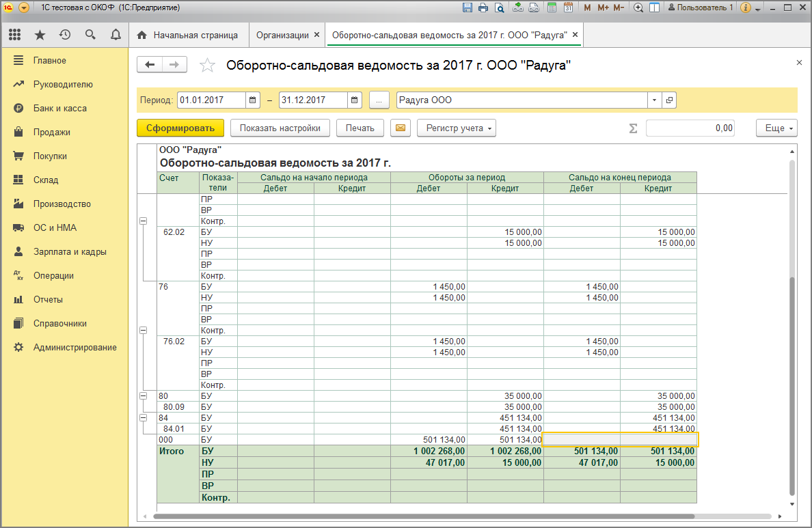
Task: Click the M- memory subtract button
Action: click(619, 8)
